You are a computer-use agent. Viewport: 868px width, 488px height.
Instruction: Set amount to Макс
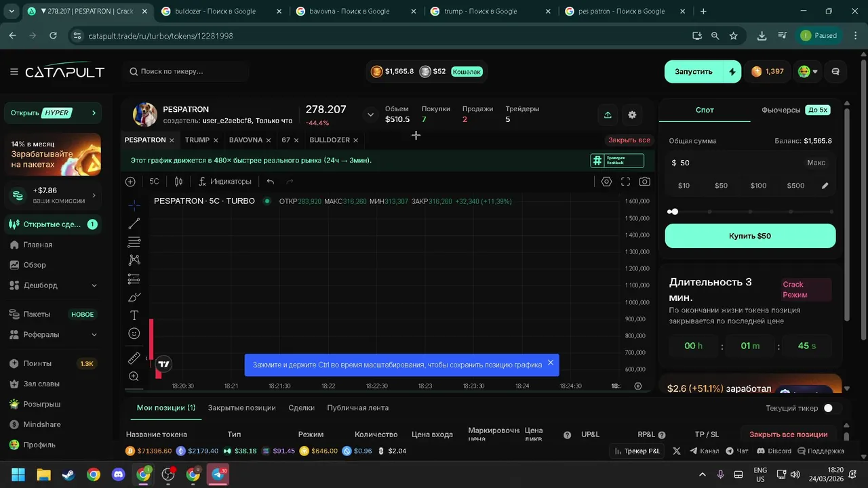[816, 163]
